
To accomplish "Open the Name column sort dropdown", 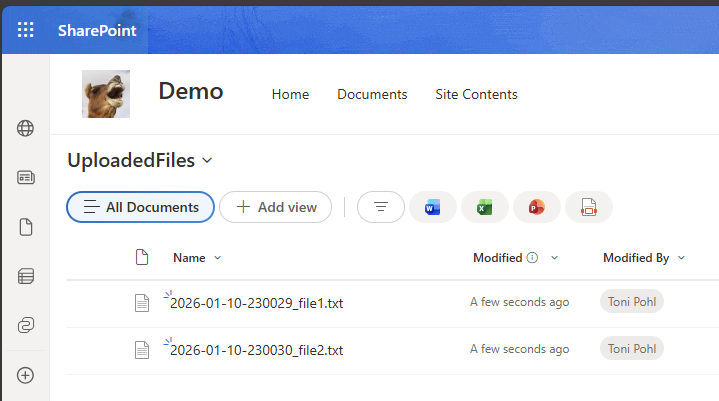I will click(x=217, y=258).
